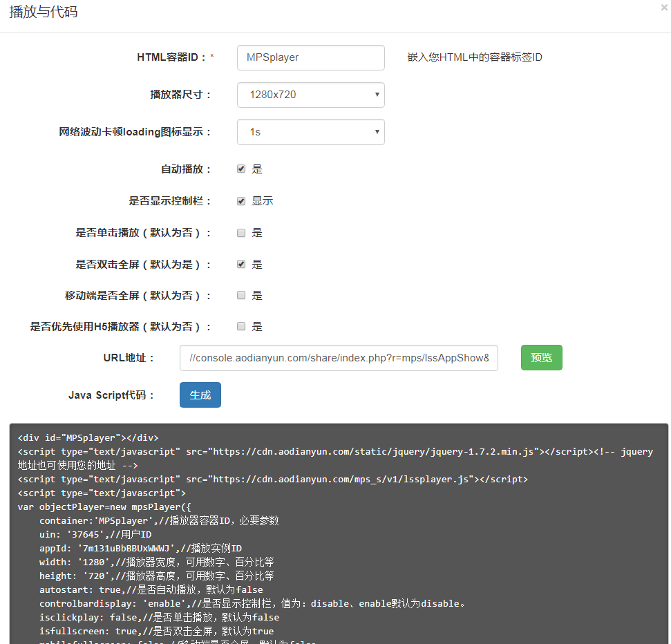The height and width of the screenshot is (644, 671).
Task: Click the 地址也可使用您的地址 comment line
Action: click(77, 465)
